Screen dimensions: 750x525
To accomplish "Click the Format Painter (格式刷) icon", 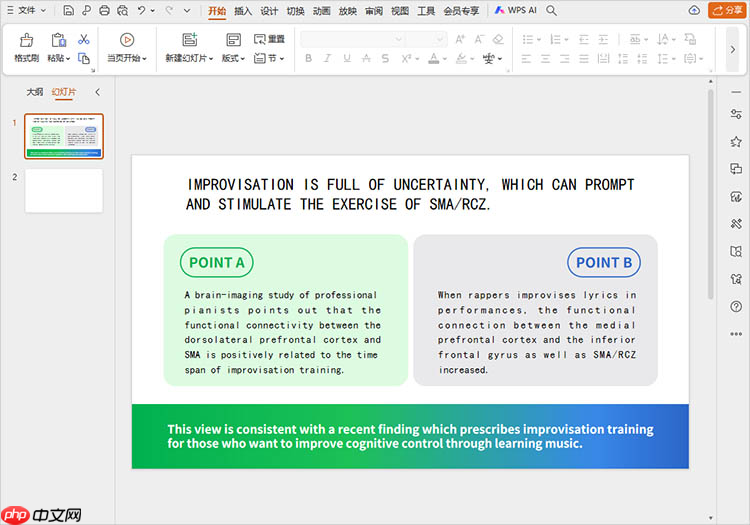I will [x=26, y=40].
